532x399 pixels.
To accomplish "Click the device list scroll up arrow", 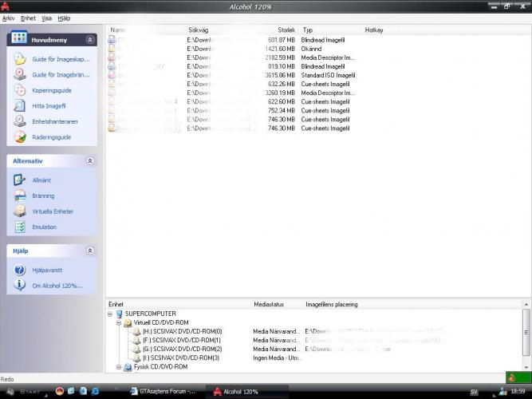I will (x=526, y=304).
